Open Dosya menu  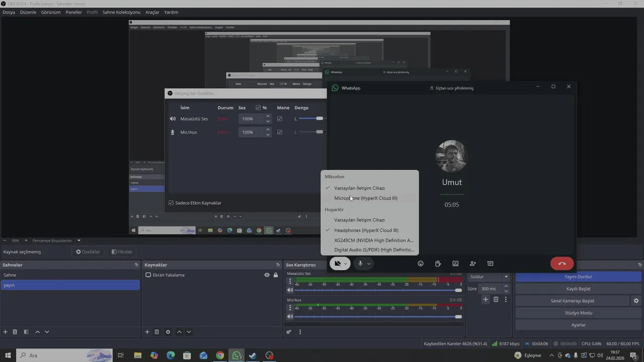click(x=9, y=12)
